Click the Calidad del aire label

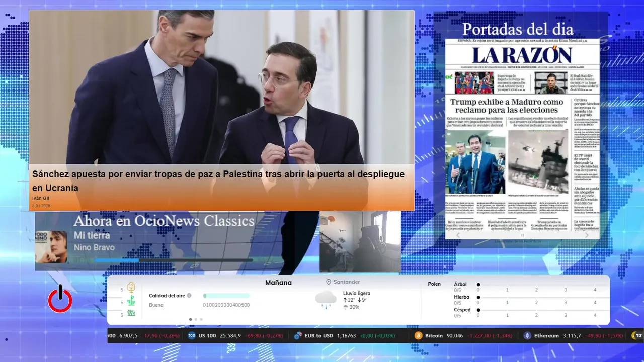[167, 296]
